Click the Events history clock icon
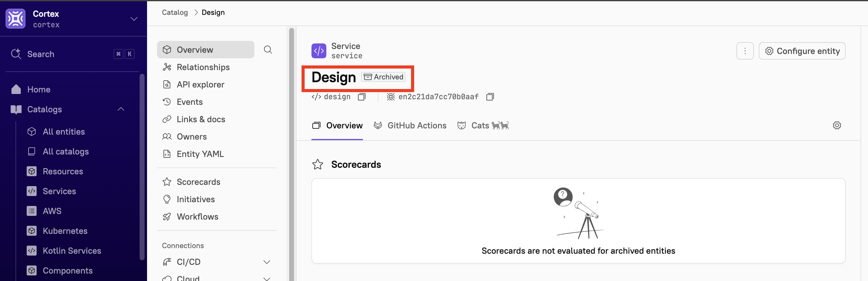The image size is (868, 281). pyautogui.click(x=167, y=102)
